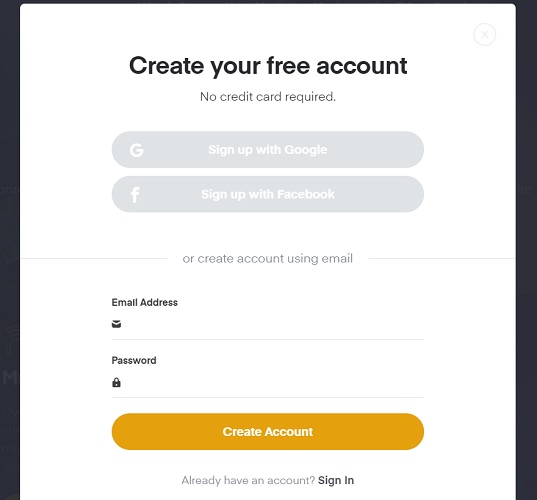Click the Password label
This screenshot has height=500, width=537.
(x=134, y=360)
